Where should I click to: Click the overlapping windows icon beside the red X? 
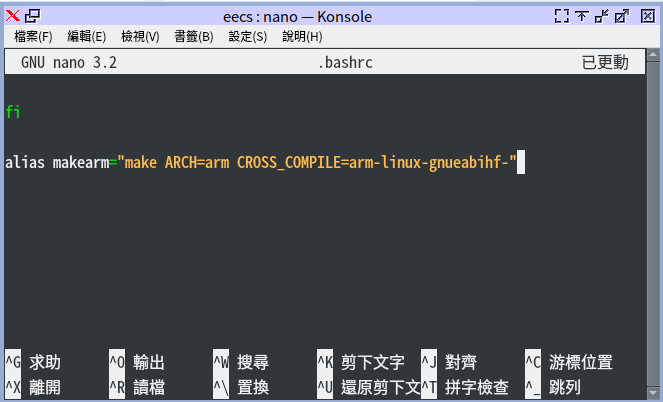coord(34,15)
